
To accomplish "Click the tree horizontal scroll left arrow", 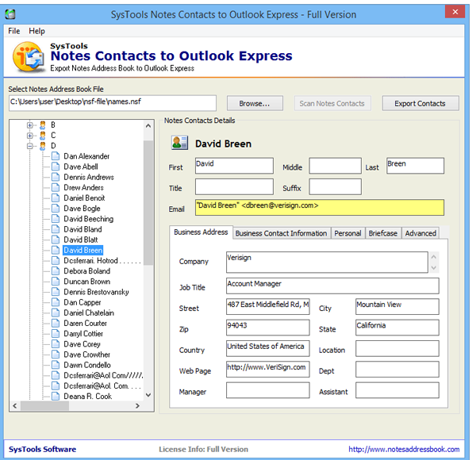I will (15, 406).
